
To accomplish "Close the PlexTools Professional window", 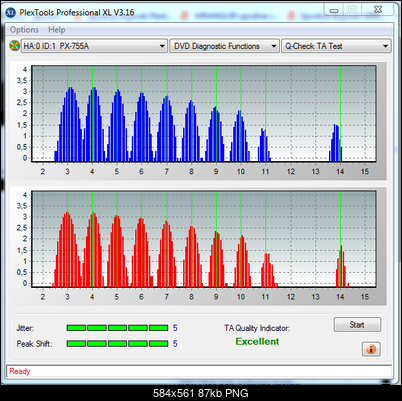I will coord(378,10).
